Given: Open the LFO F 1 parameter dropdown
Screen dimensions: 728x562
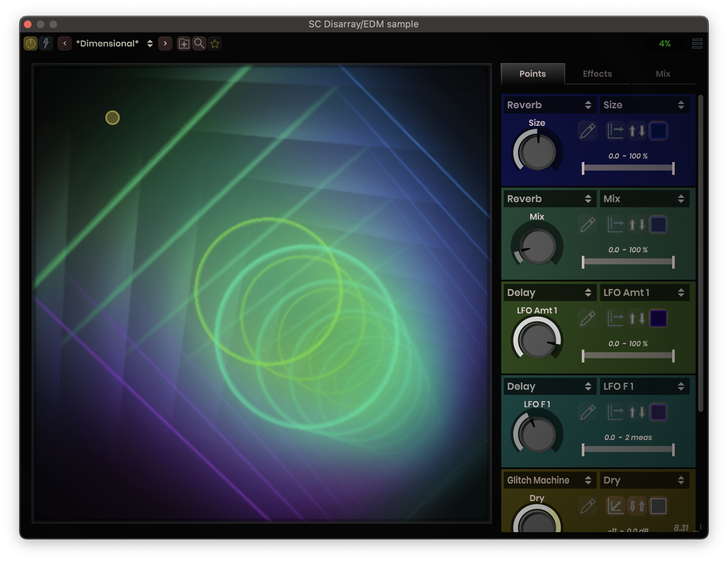Looking at the screenshot, I should coord(644,386).
